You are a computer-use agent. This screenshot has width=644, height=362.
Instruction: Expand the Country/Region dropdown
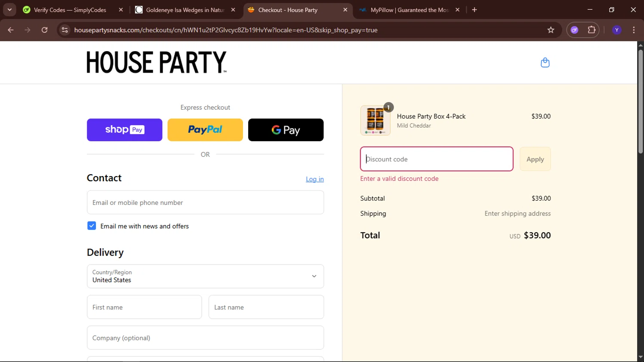coord(205,276)
